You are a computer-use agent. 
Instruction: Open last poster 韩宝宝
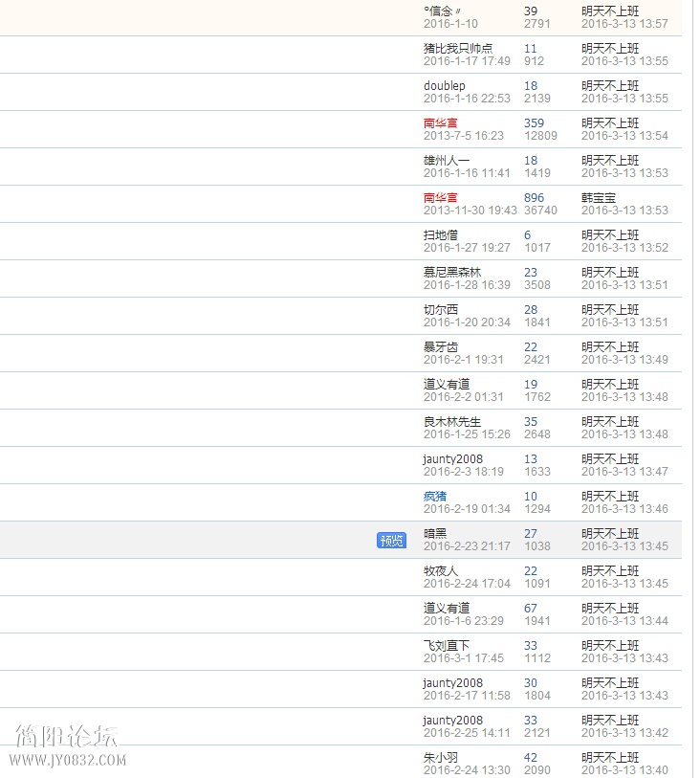coord(599,197)
